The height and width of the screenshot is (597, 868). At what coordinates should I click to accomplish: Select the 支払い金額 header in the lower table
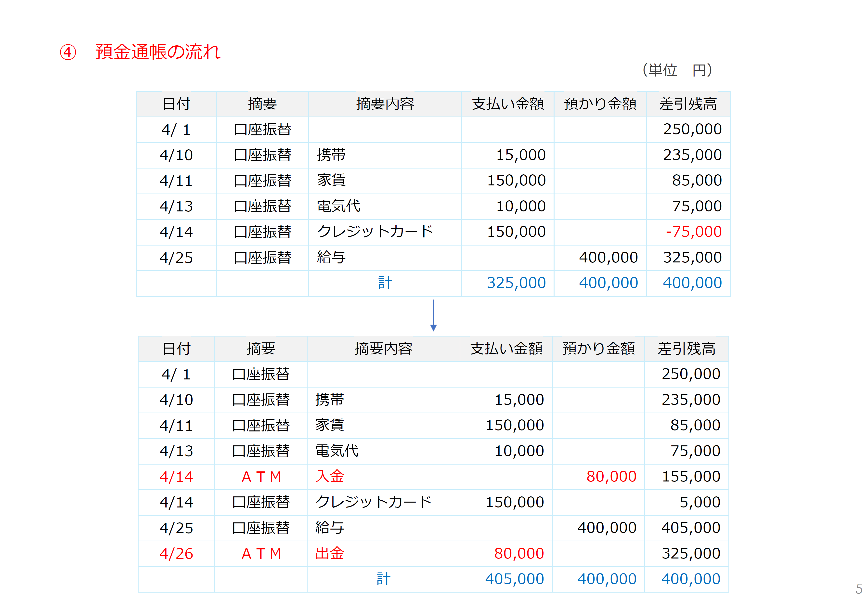[506, 349]
